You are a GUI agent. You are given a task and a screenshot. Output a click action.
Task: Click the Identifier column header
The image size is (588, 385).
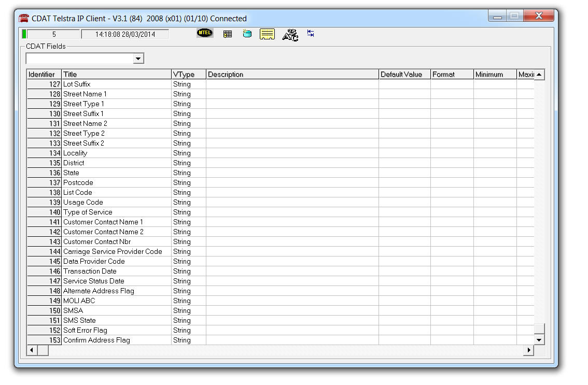pyautogui.click(x=44, y=75)
